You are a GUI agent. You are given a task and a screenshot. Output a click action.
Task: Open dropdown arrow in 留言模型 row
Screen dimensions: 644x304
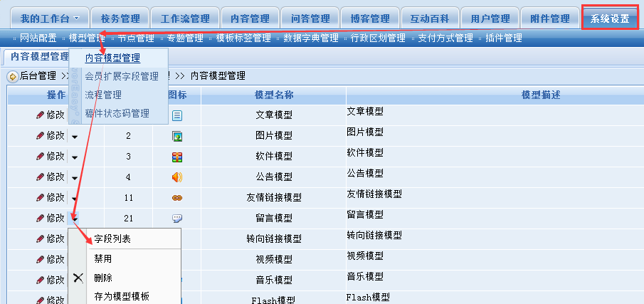(x=75, y=219)
